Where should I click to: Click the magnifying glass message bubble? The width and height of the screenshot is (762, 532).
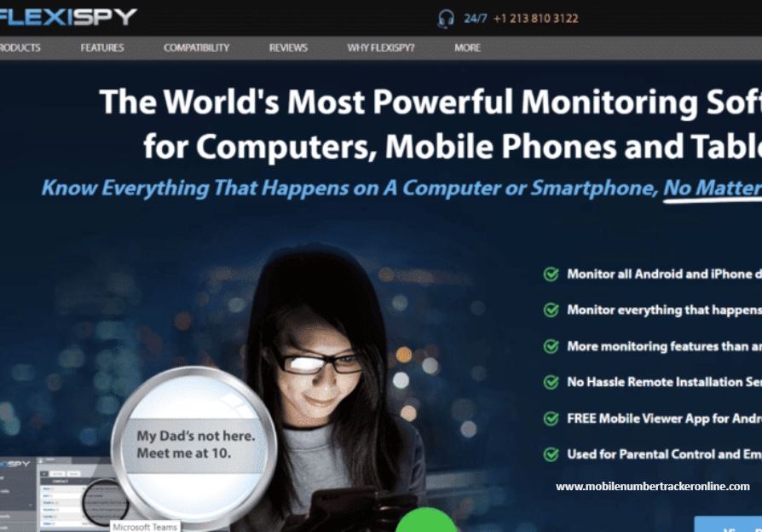pos(194,445)
